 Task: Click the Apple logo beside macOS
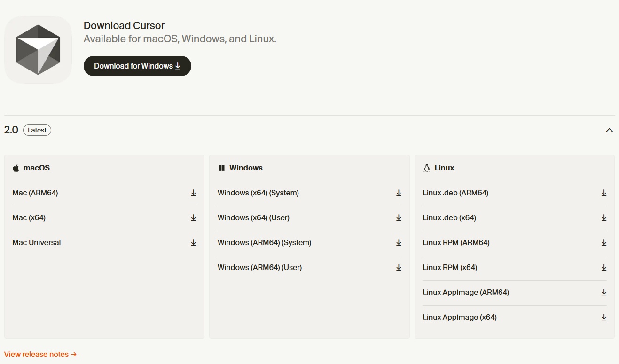[x=16, y=168]
